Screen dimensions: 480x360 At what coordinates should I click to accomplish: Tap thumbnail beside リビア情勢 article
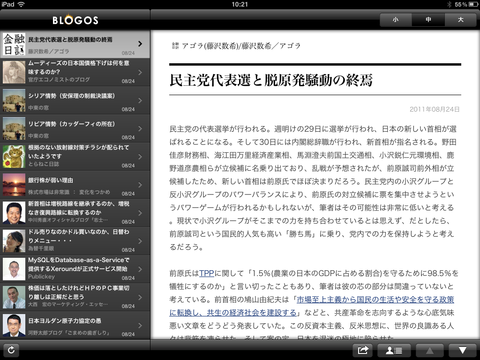pos(14,128)
